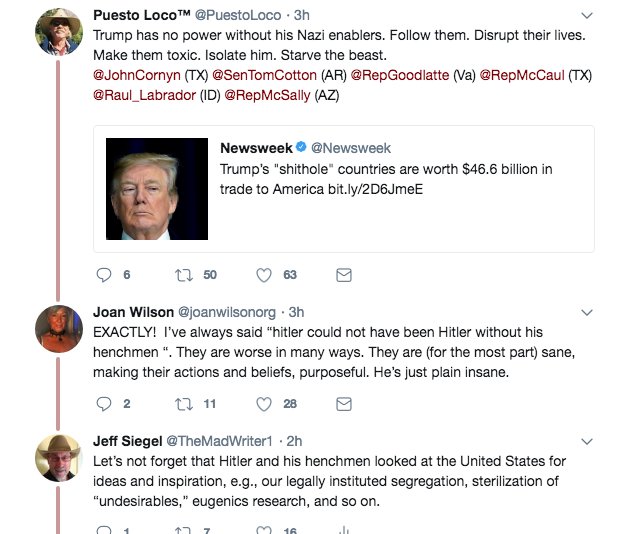Open dropdown chevron on Jeff Siegel's tweet
The width and height of the screenshot is (621, 534).
point(587,441)
